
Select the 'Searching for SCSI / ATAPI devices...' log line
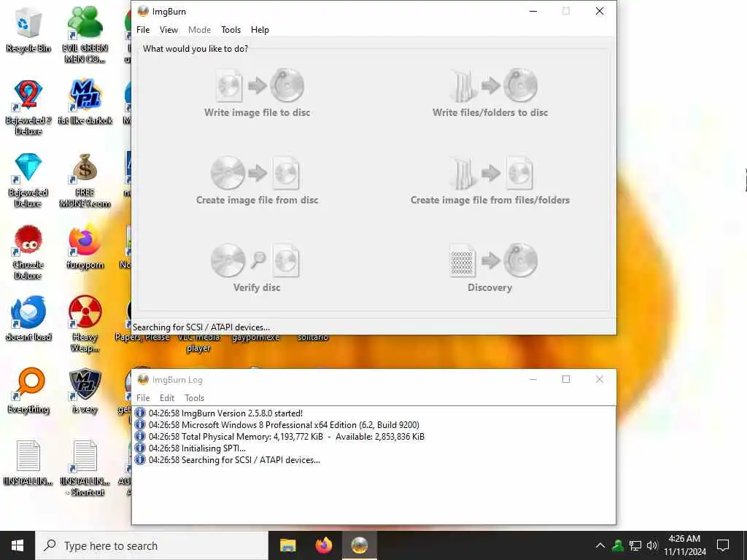tap(234, 460)
